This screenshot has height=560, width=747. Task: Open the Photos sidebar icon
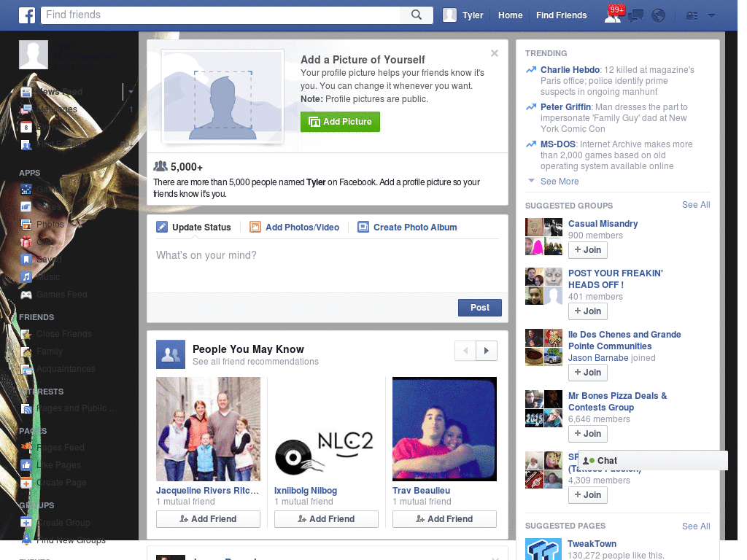pos(26,225)
